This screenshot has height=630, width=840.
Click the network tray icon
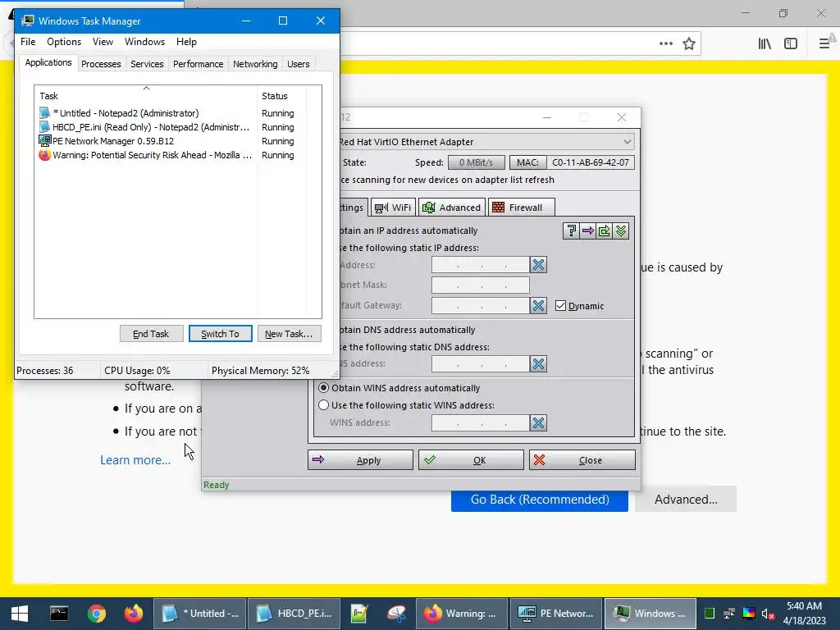pos(729,614)
